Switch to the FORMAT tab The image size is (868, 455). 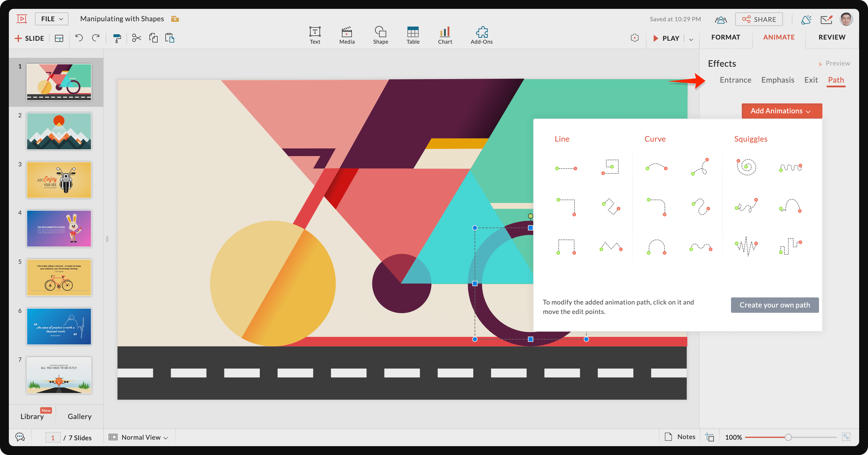pos(725,37)
